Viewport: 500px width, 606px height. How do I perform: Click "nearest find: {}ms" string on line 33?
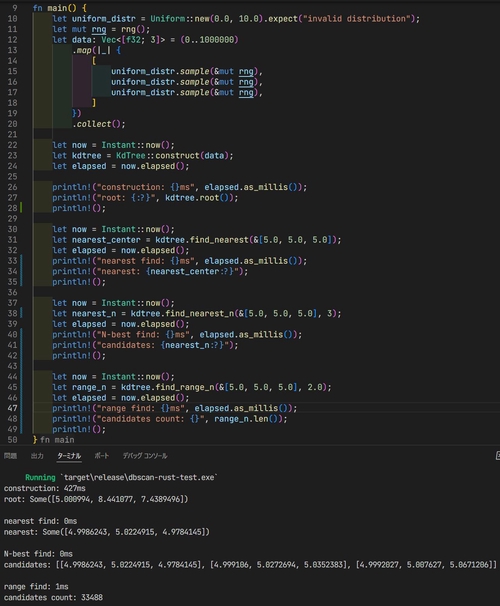(x=146, y=261)
